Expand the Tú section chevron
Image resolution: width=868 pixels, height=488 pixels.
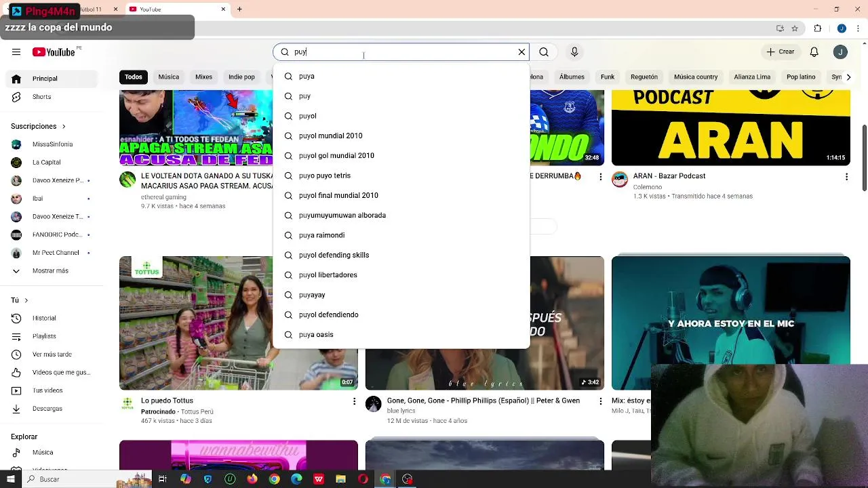coord(26,300)
